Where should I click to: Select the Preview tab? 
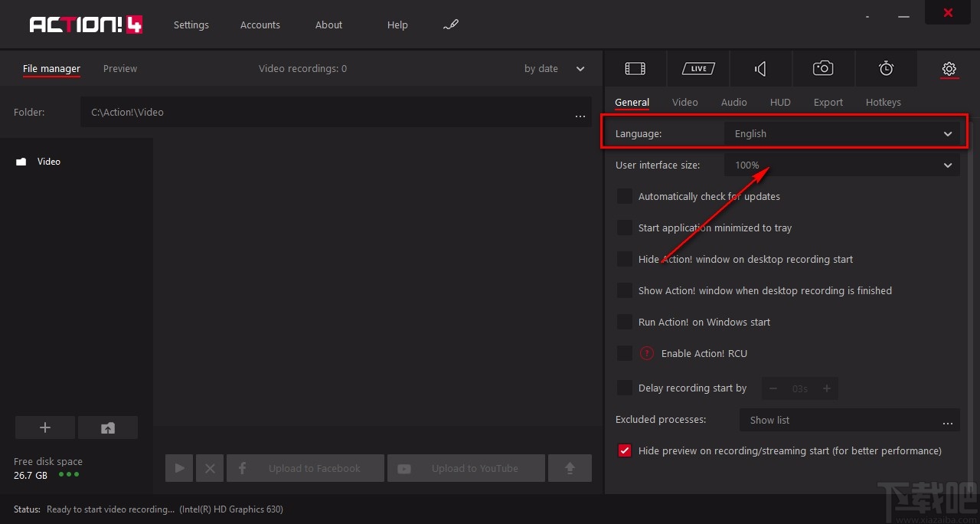[120, 68]
